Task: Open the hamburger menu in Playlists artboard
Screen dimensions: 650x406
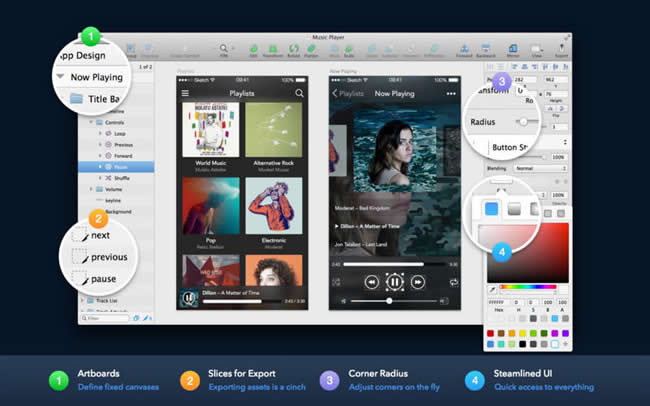Action: tap(184, 93)
